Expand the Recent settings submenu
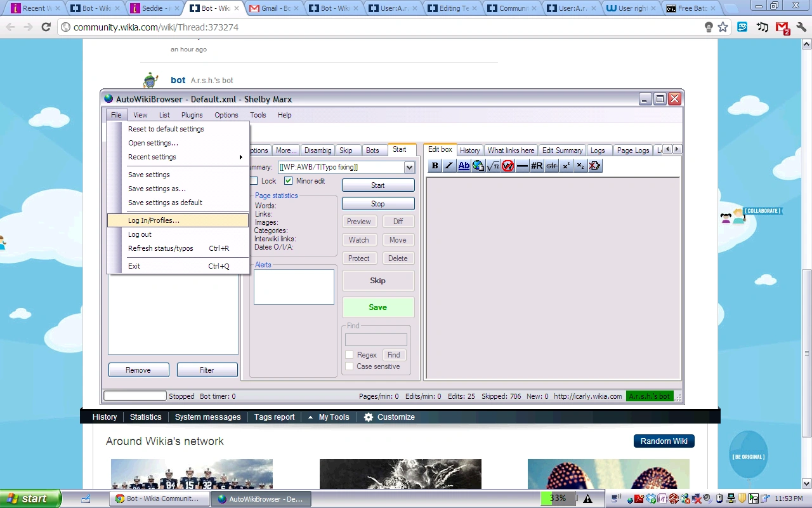812x508 pixels. coord(178,157)
